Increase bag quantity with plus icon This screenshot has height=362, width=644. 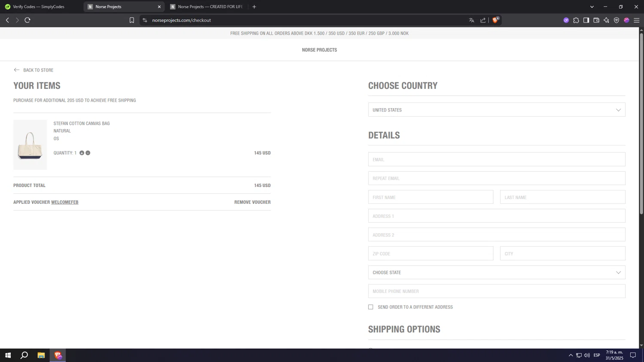pyautogui.click(x=82, y=153)
